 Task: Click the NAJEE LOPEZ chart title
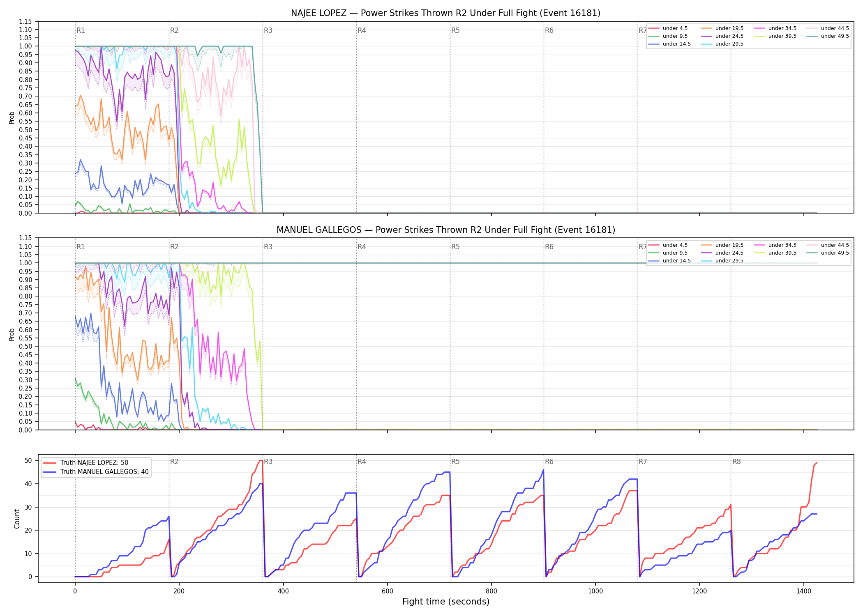coord(445,13)
